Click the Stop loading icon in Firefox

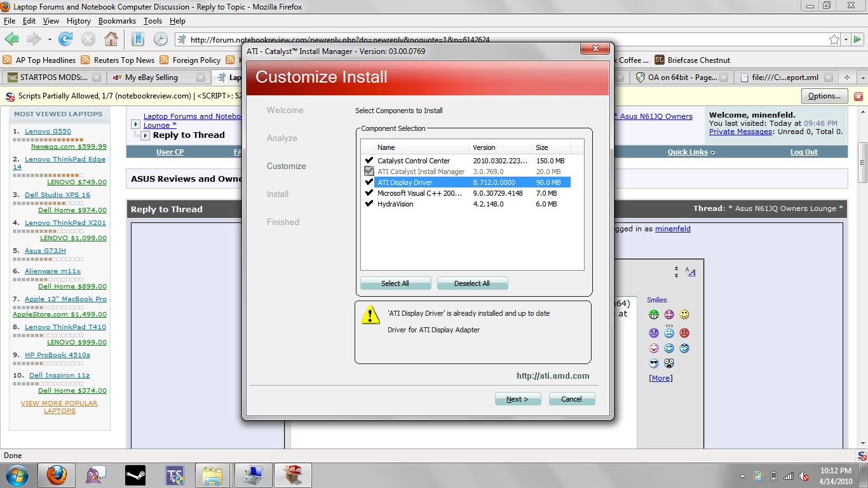tap(88, 39)
